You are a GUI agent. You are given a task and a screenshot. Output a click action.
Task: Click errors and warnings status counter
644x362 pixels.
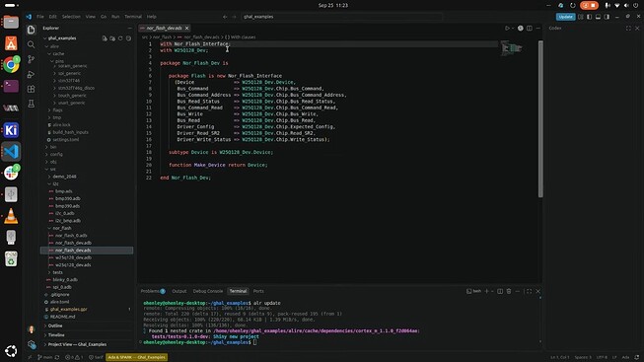75,357
